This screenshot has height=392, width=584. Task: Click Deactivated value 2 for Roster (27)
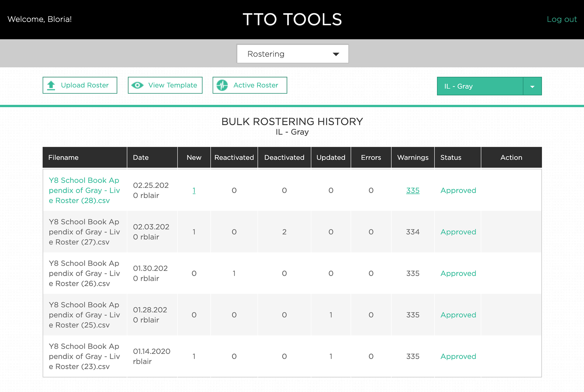click(284, 232)
